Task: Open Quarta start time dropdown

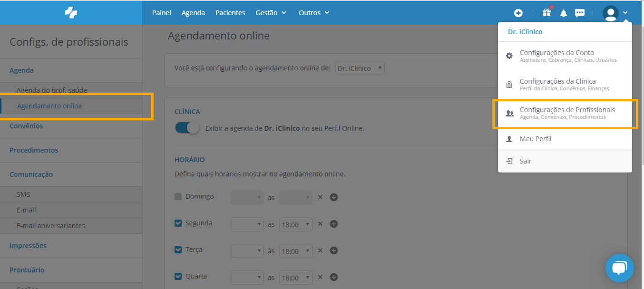Action: coord(247,277)
